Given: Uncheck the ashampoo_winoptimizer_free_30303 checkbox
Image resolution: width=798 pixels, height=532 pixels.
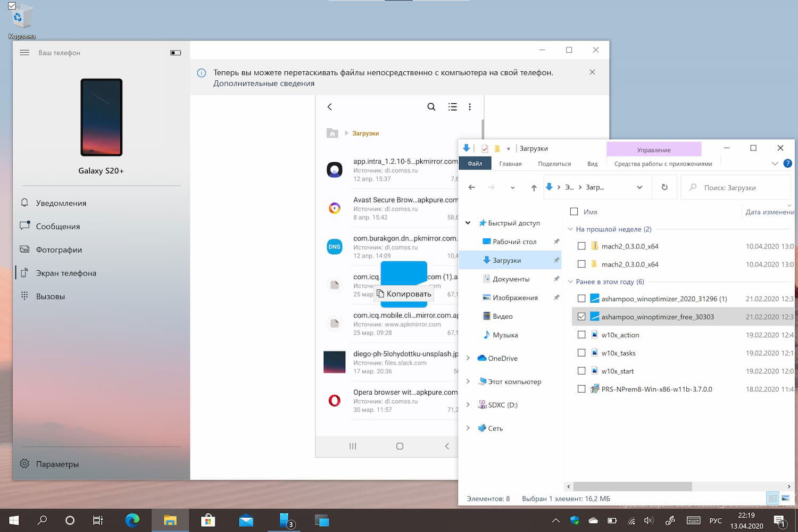Looking at the screenshot, I should pos(581,317).
